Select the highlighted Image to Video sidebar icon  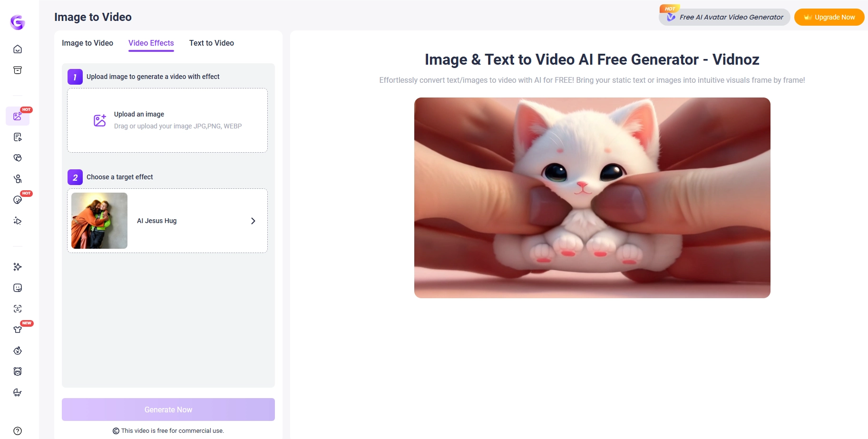(17, 116)
